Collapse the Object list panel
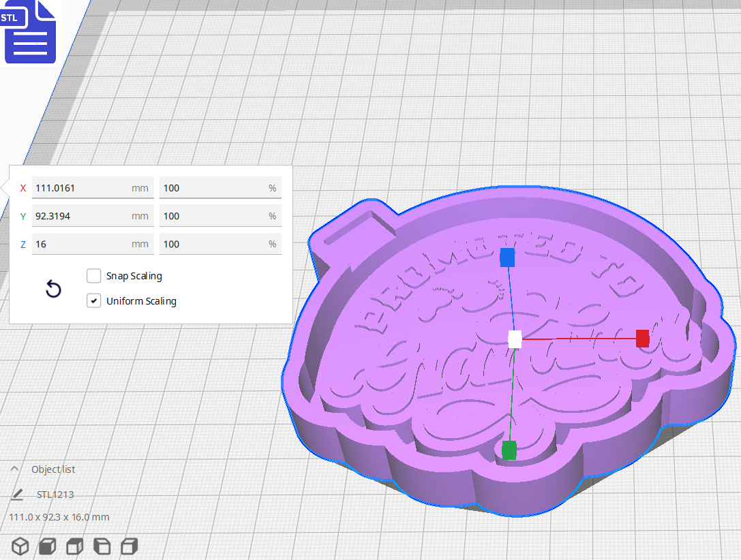 click(15, 469)
